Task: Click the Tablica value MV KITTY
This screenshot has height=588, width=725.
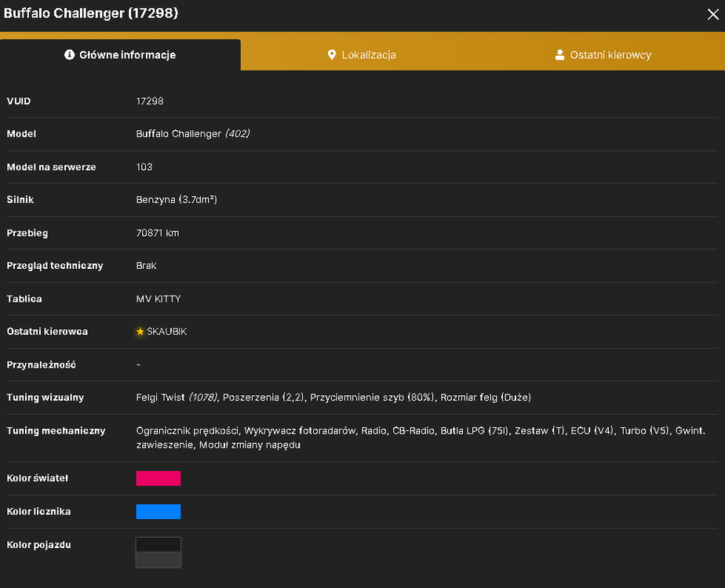Action: [158, 299]
